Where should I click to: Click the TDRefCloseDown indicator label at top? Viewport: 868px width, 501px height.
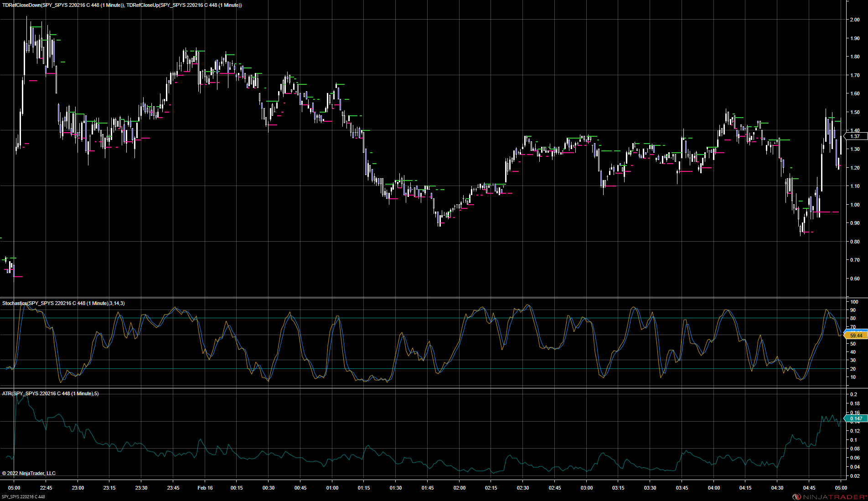coord(63,5)
